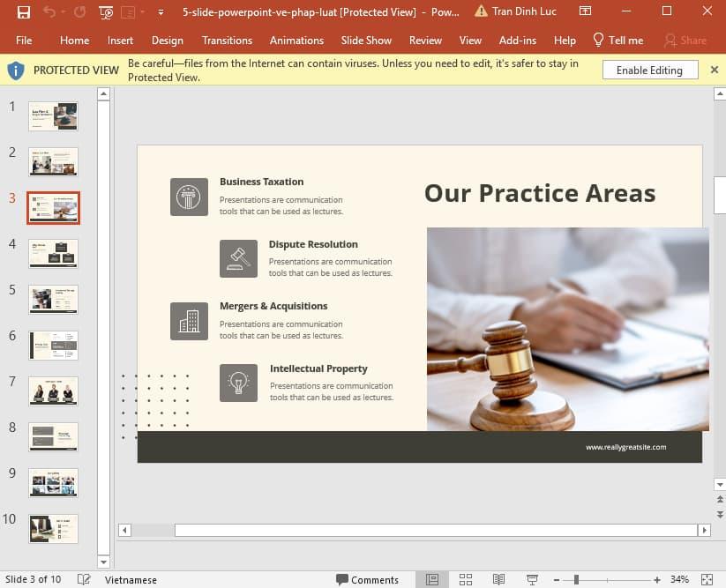This screenshot has width=726, height=588.
Task: Open Reading View from status bar
Action: (x=499, y=579)
